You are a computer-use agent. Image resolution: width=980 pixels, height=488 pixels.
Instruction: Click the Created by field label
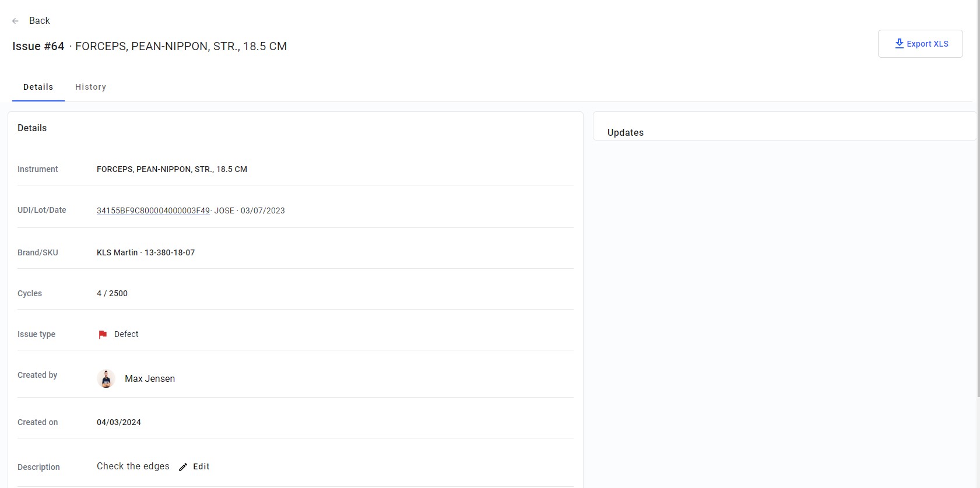(x=37, y=375)
